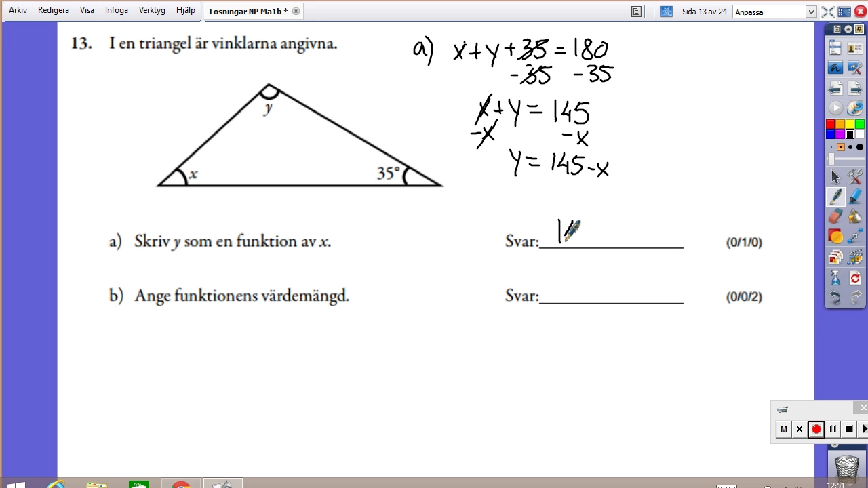
Task: Choose the blue color swatch
Action: pyautogui.click(x=830, y=134)
